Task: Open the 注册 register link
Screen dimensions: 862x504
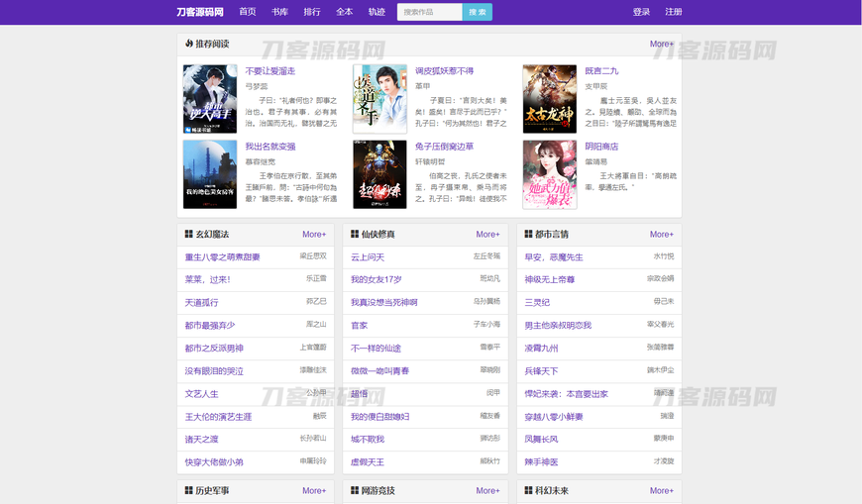Action: pos(673,12)
